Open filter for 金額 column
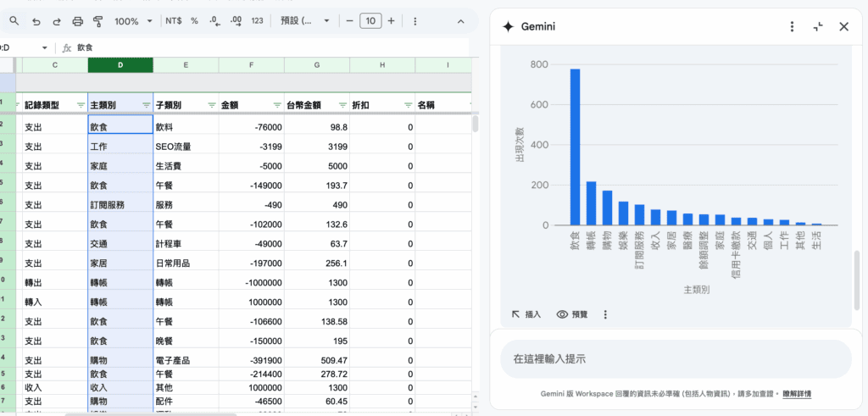The image size is (868, 416). pyautogui.click(x=277, y=104)
